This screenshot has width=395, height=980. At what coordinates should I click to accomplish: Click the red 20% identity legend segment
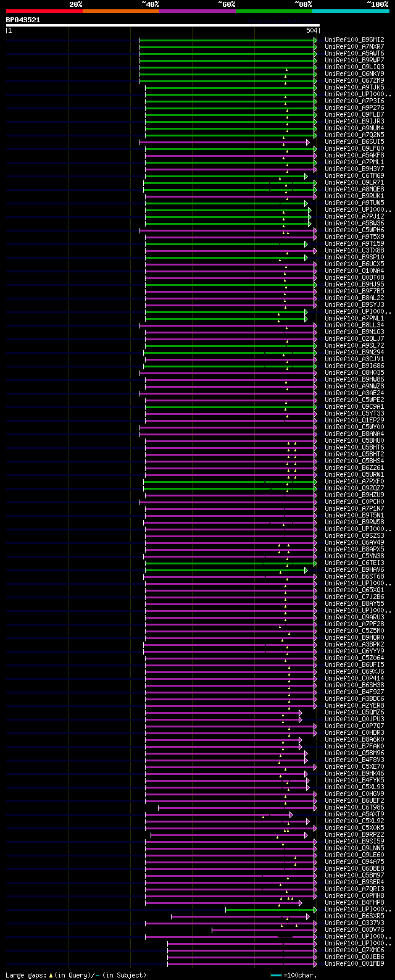[x=44, y=10]
